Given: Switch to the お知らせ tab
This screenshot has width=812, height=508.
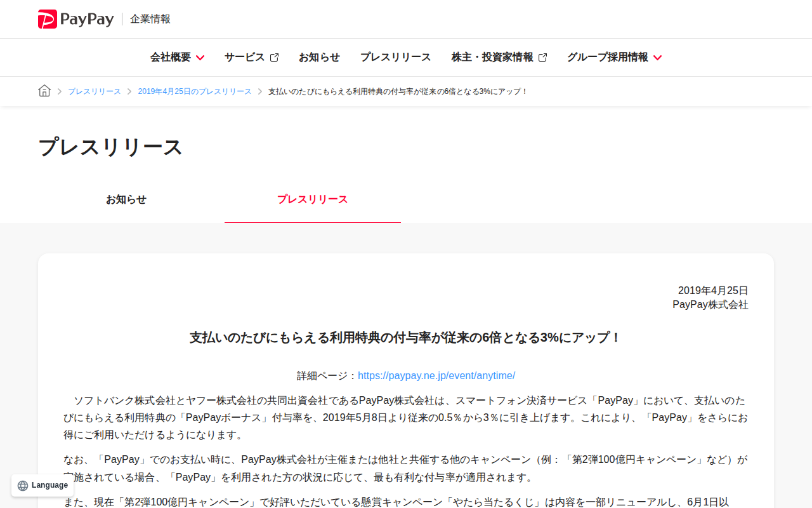Looking at the screenshot, I should [126, 199].
